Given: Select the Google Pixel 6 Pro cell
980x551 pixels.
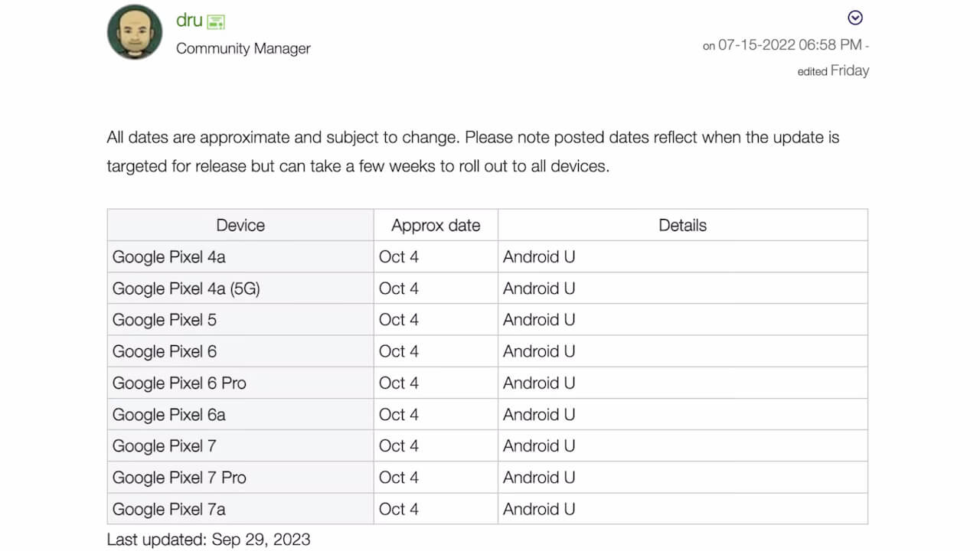Looking at the screenshot, I should pyautogui.click(x=179, y=383).
